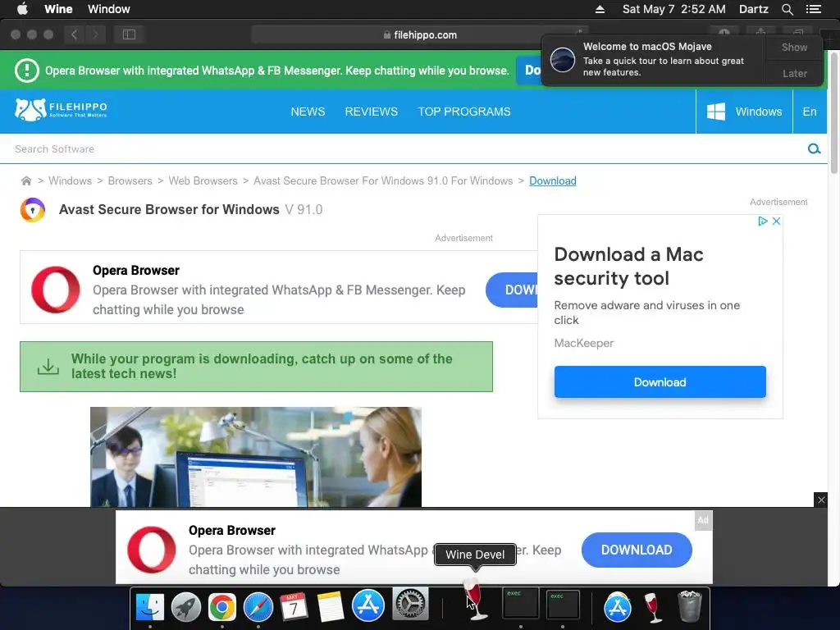Image resolution: width=840 pixels, height=630 pixels.
Task: Click Show on Mojave notification
Action: [794, 47]
